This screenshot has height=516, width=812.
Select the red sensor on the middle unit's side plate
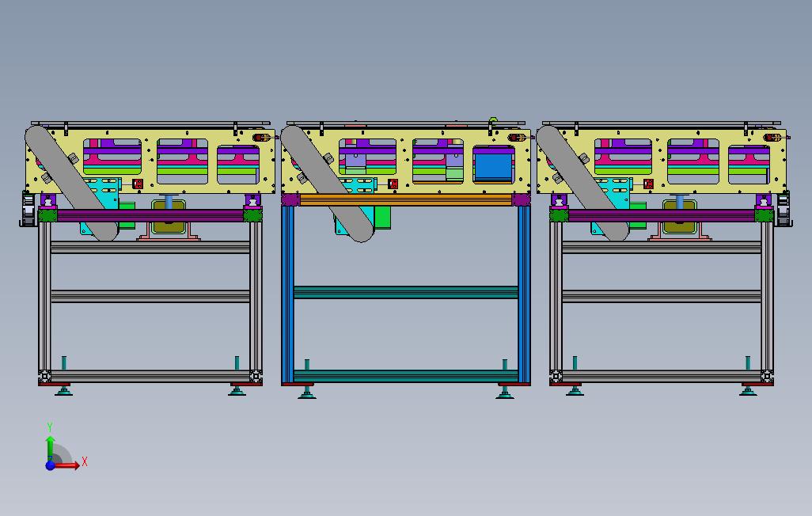[x=393, y=184]
